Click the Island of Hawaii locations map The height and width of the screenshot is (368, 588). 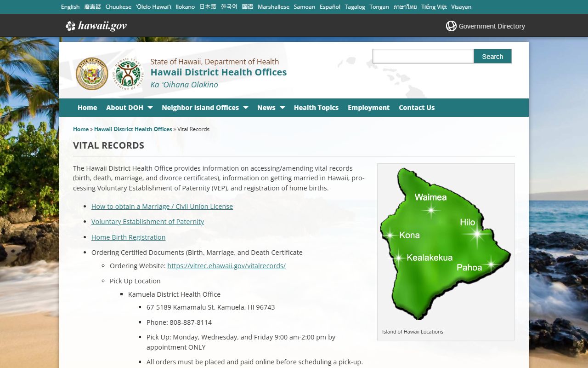coord(446,244)
